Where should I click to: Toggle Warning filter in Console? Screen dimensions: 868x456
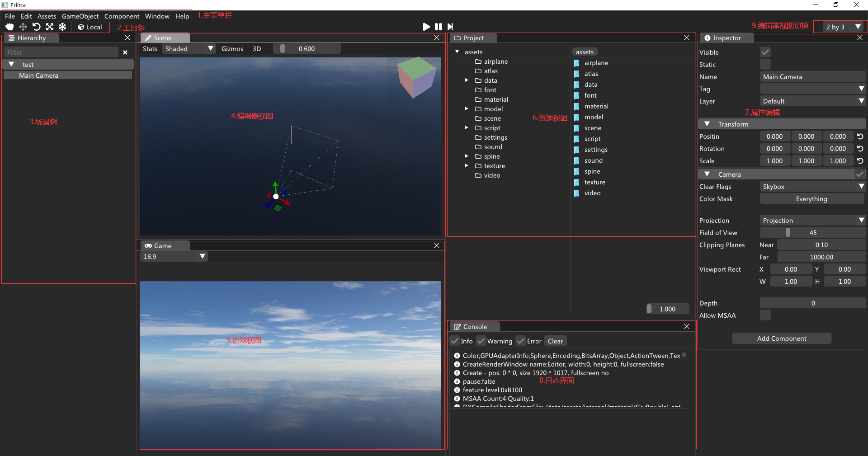click(x=481, y=341)
